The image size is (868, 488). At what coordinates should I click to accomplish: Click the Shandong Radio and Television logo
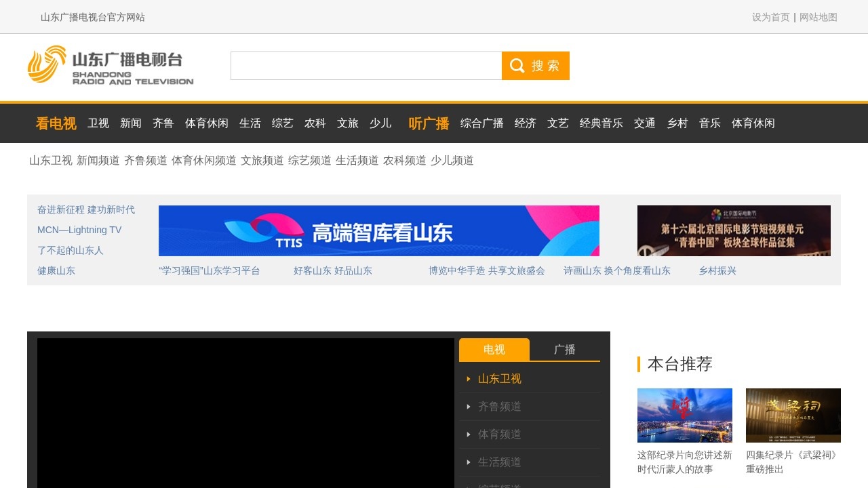pos(111,65)
